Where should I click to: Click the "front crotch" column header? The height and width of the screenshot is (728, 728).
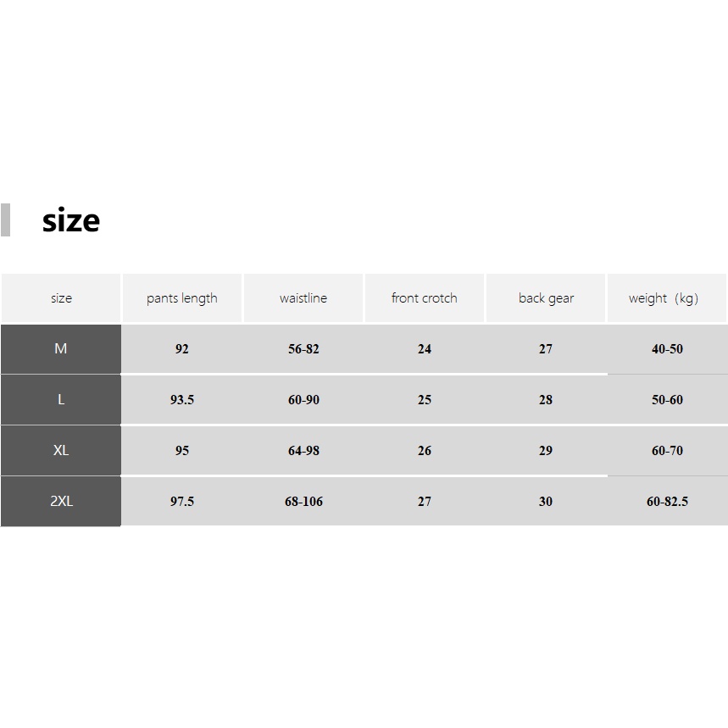[424, 298]
